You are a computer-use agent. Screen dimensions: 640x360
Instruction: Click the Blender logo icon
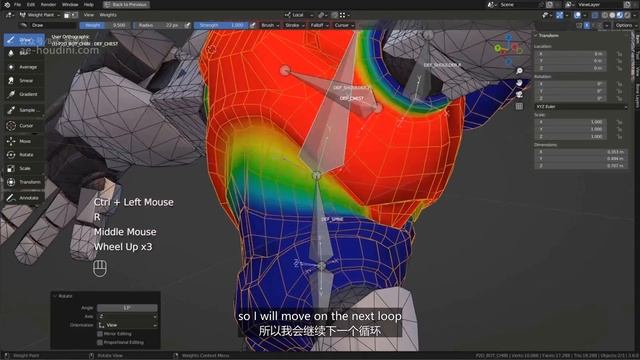click(x=7, y=4)
